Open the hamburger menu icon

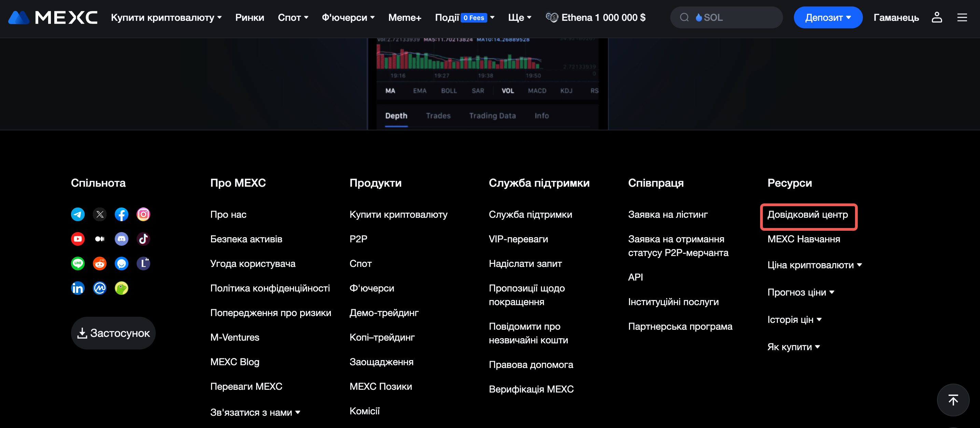pyautogui.click(x=962, y=17)
